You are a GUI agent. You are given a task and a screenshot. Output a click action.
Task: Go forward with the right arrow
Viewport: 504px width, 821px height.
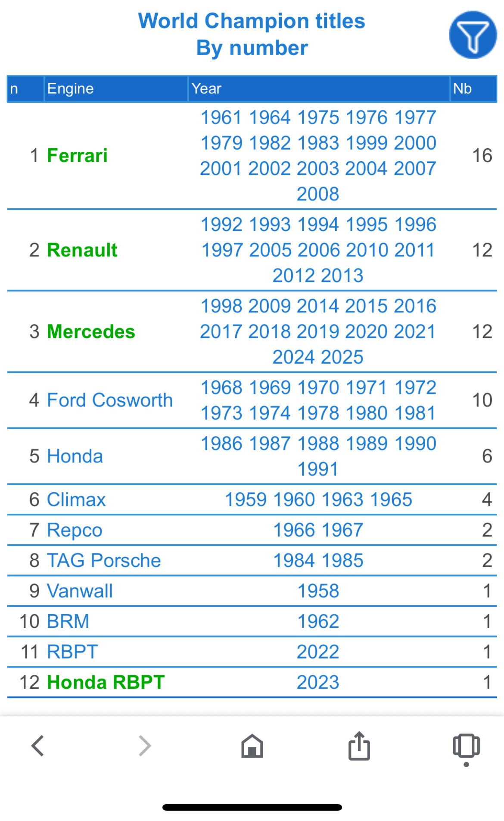pos(145,746)
